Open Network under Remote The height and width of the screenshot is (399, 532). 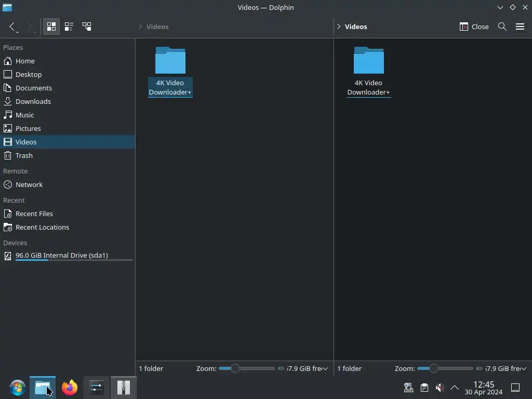tap(68, 184)
